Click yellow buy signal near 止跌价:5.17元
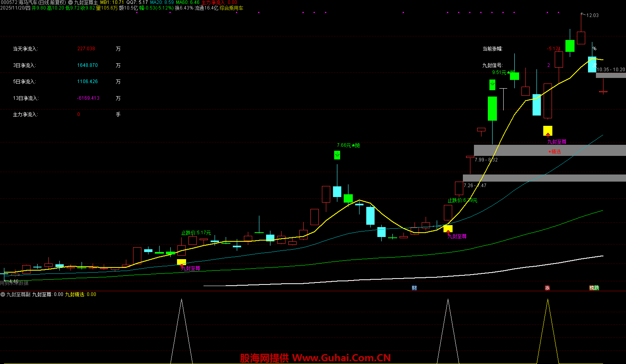Image resolution: width=626 pixels, height=364 pixels. 181,262
